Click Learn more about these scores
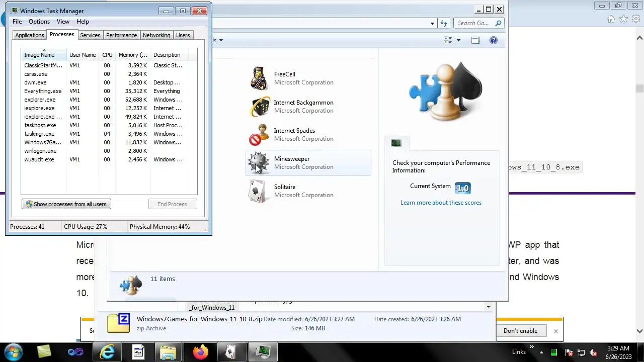This screenshot has width=644, height=362. [x=441, y=203]
